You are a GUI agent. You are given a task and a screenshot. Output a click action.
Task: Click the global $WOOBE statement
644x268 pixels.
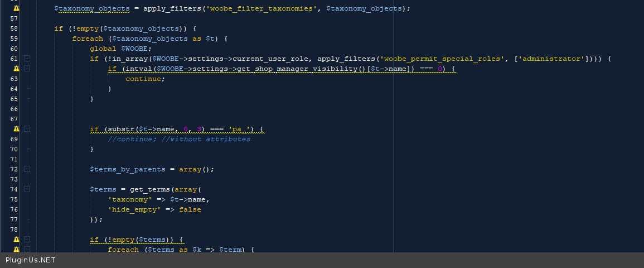[116, 49]
